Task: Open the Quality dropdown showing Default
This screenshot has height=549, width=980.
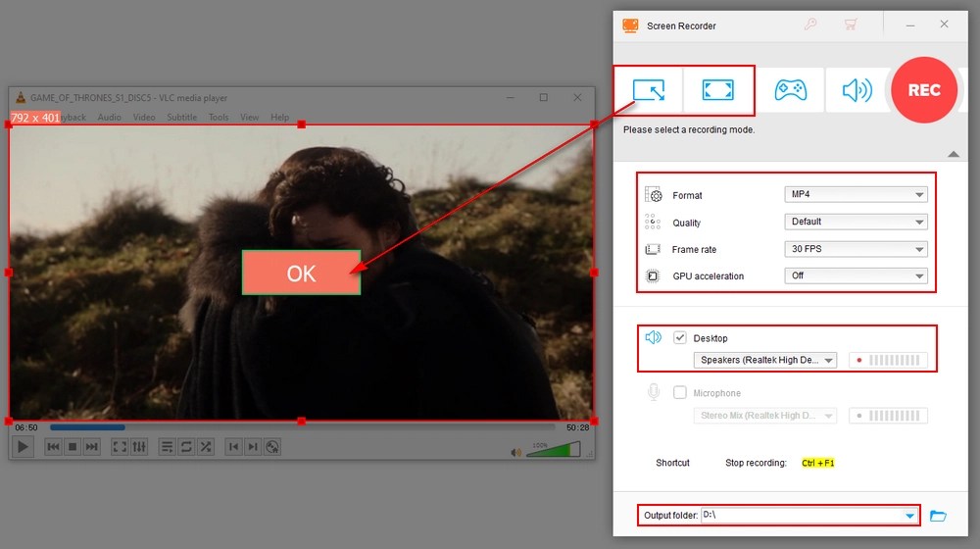Action: click(856, 222)
